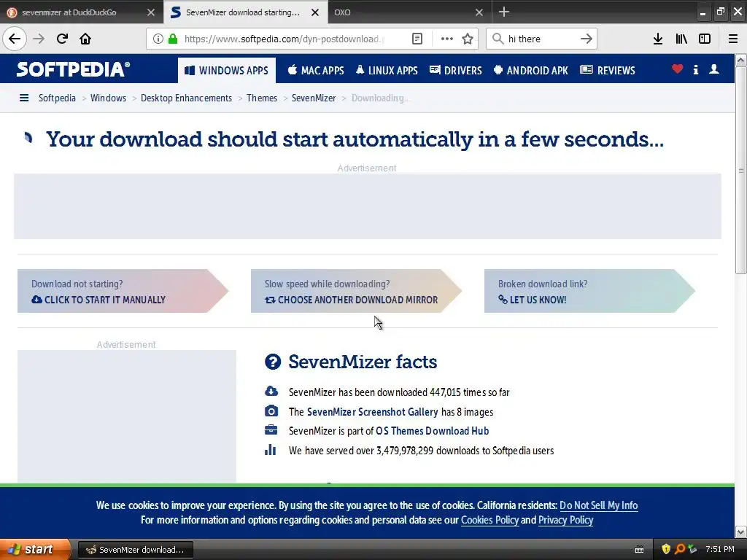The height and width of the screenshot is (560, 747).
Task: Open Drivers section
Action: tap(456, 71)
